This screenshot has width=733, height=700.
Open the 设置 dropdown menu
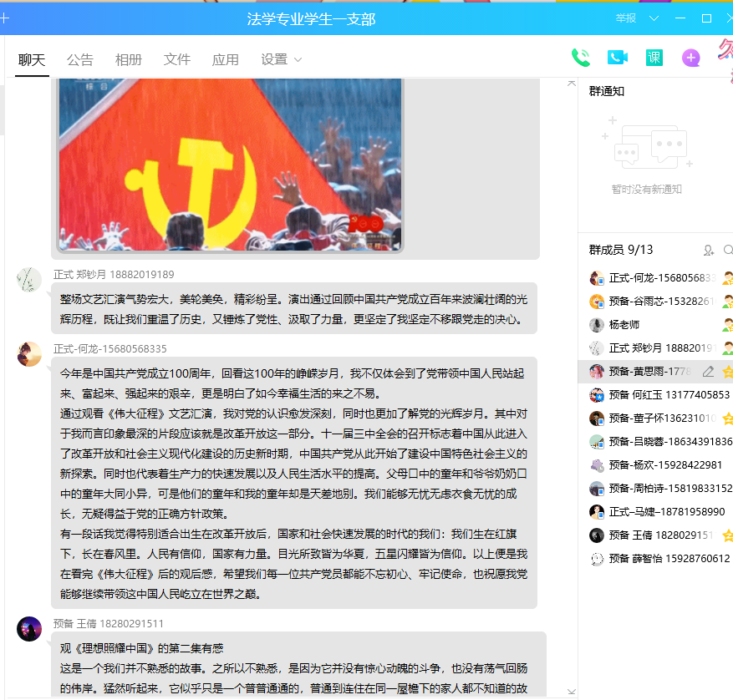[281, 59]
